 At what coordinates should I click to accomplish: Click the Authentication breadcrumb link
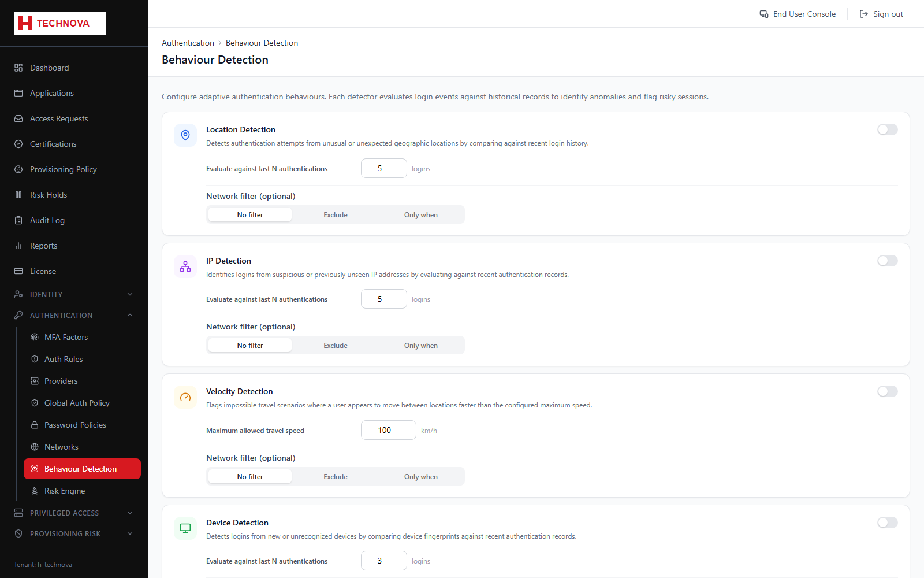pyautogui.click(x=188, y=43)
